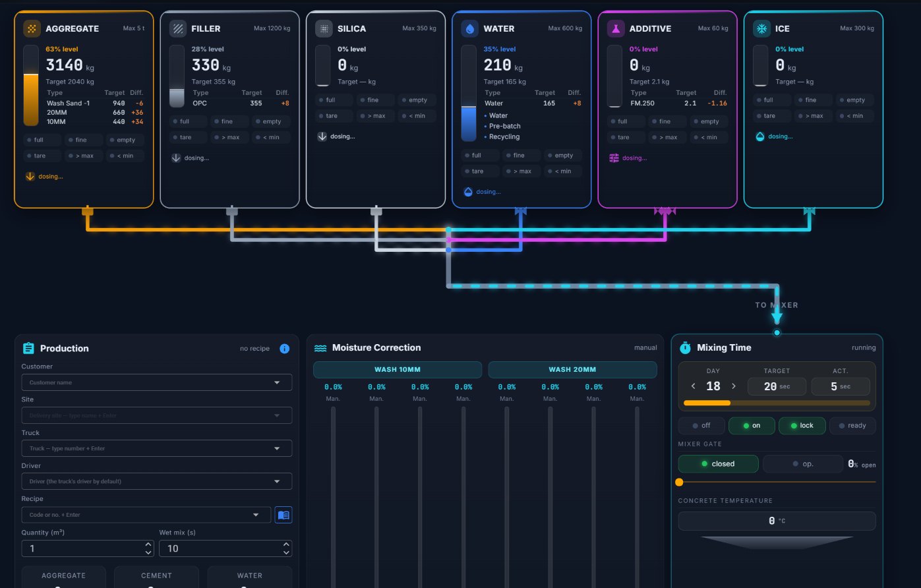Select the WASH 20MM tab
Viewport: 921px width, 588px height.
click(572, 369)
